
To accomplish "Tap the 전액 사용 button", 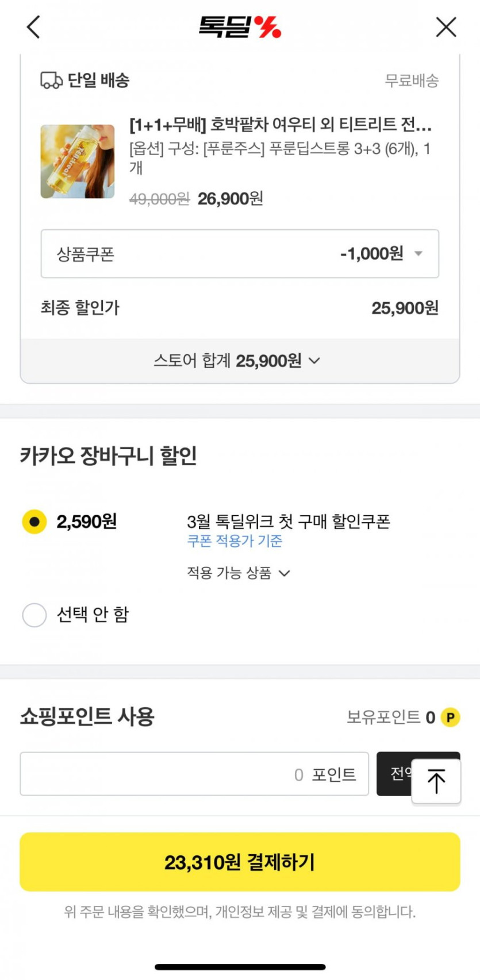I will (395, 773).
